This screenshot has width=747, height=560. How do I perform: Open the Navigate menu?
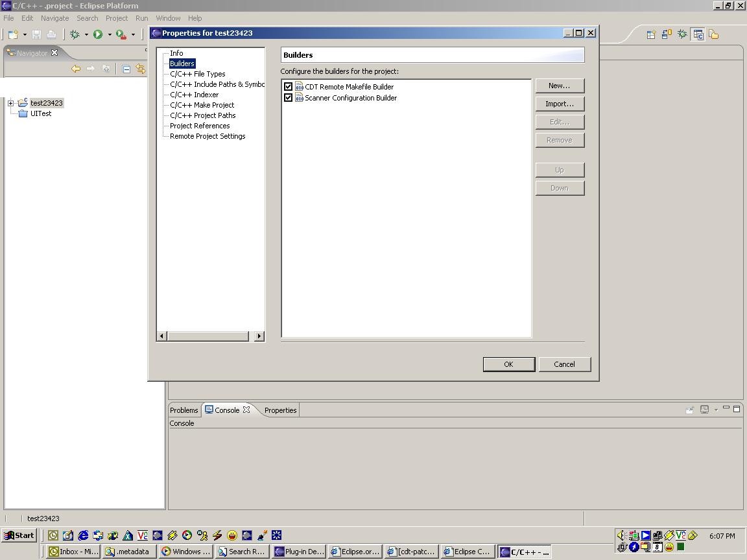click(x=54, y=18)
